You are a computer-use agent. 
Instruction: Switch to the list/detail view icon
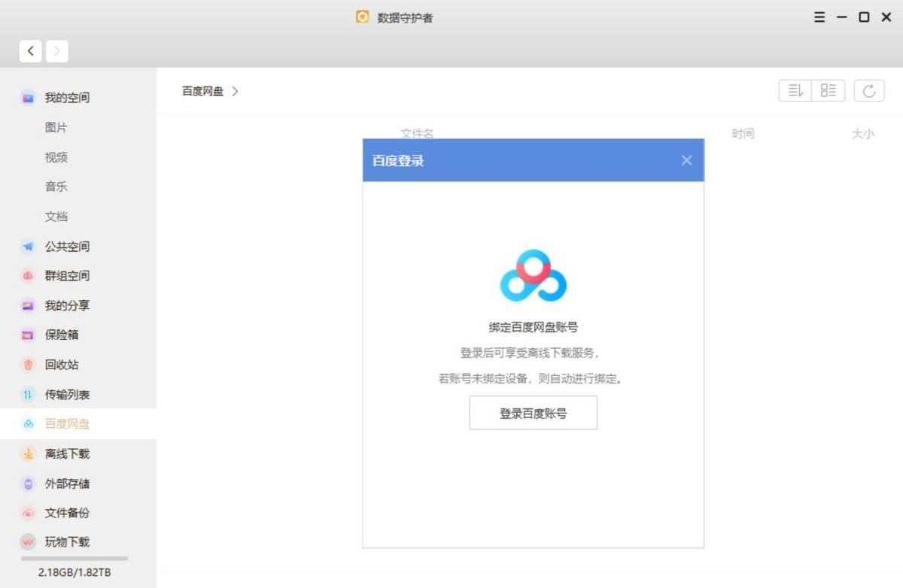click(829, 91)
